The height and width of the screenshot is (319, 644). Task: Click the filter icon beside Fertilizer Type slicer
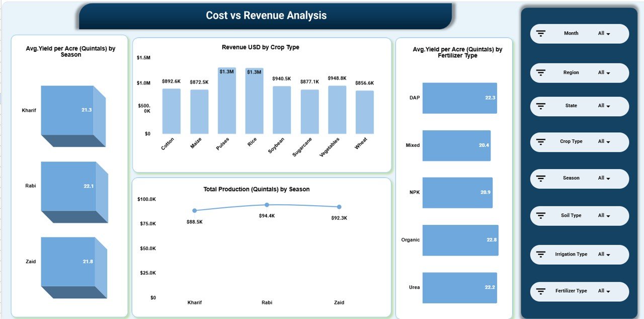[540, 291]
